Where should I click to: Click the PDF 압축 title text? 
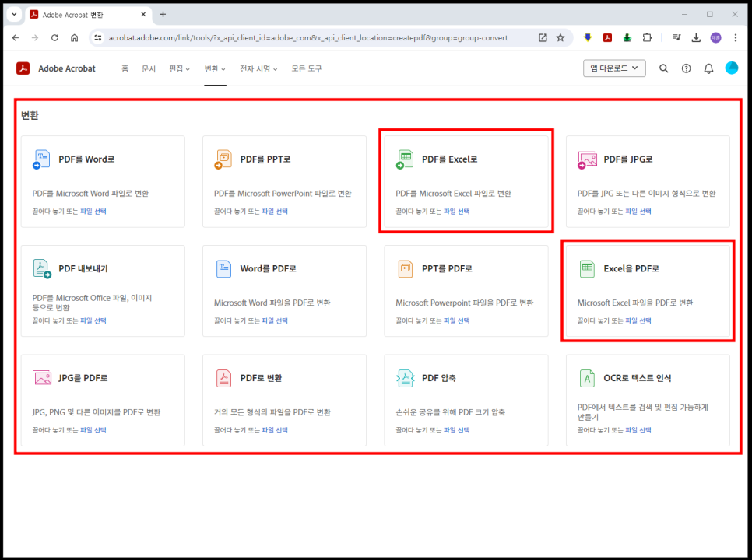tap(439, 377)
